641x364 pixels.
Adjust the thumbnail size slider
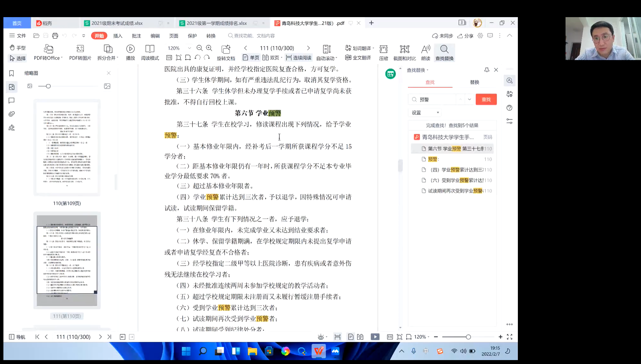(48, 86)
